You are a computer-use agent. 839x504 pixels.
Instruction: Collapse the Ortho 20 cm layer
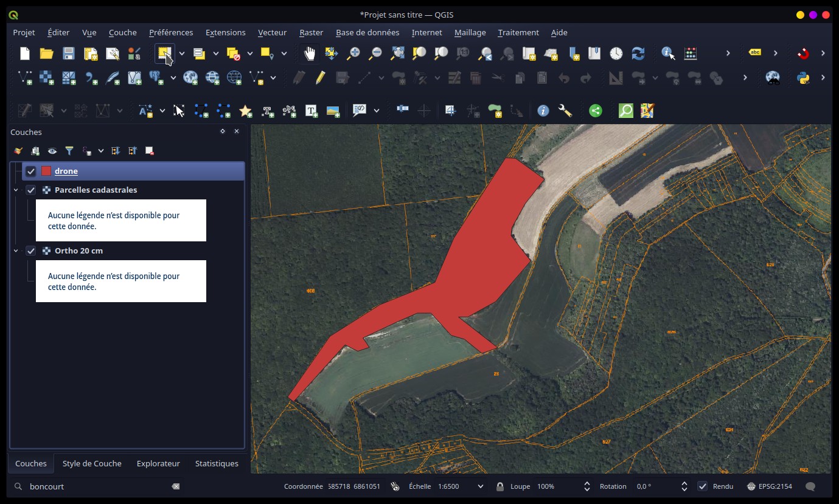16,251
